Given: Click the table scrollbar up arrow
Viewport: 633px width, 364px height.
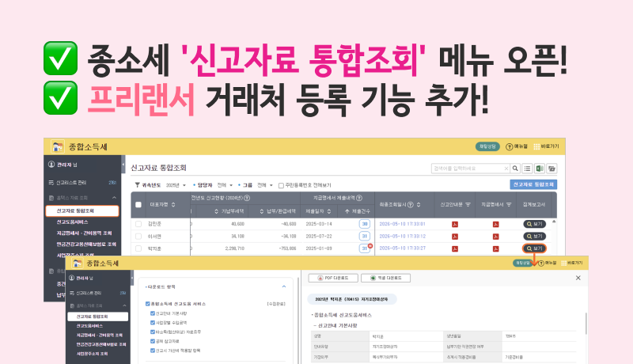Looking at the screenshot, I should coord(554,222).
